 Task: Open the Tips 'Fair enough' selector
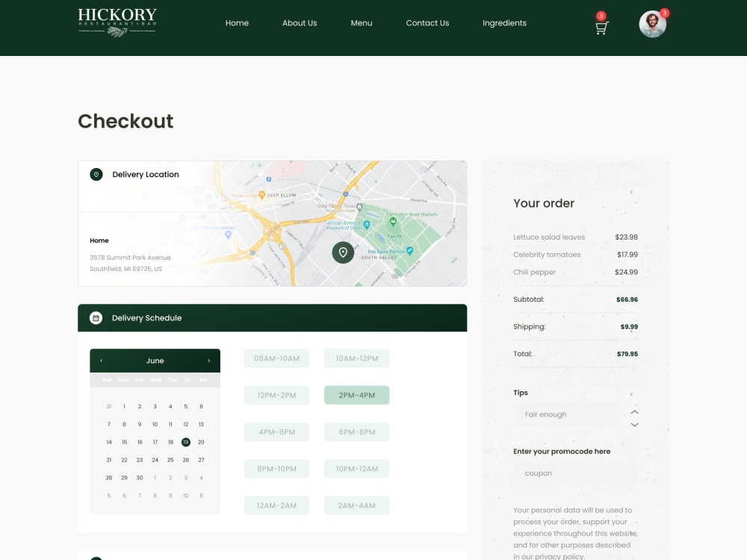568,414
